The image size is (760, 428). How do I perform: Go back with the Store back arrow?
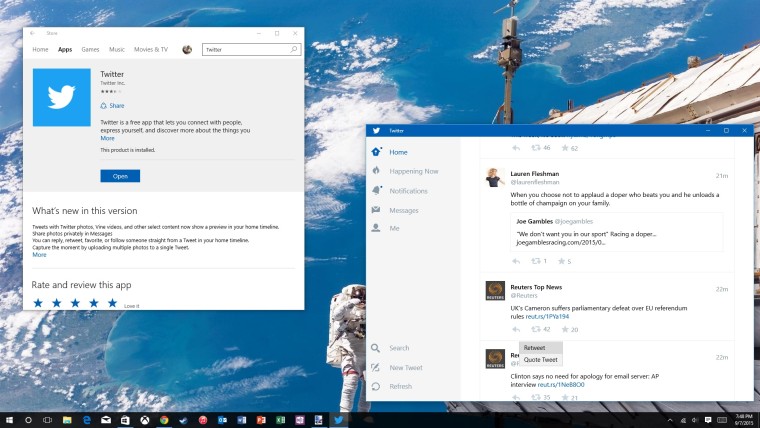coord(32,33)
